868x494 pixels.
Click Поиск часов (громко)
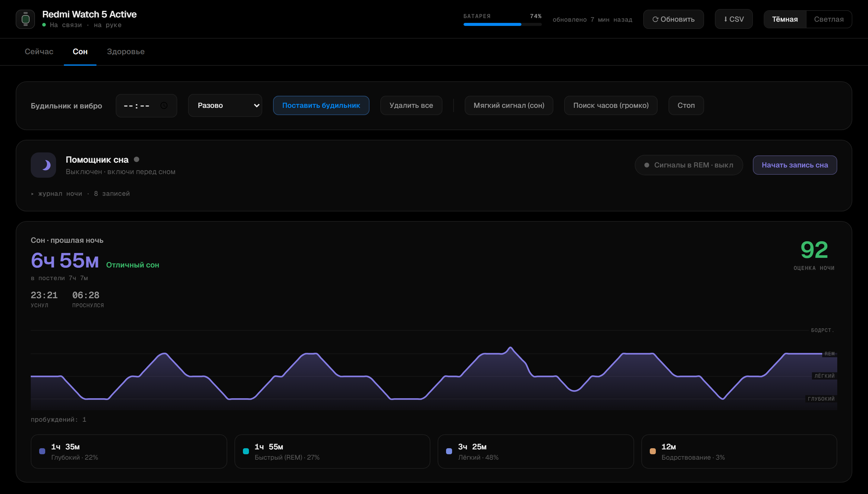point(611,105)
